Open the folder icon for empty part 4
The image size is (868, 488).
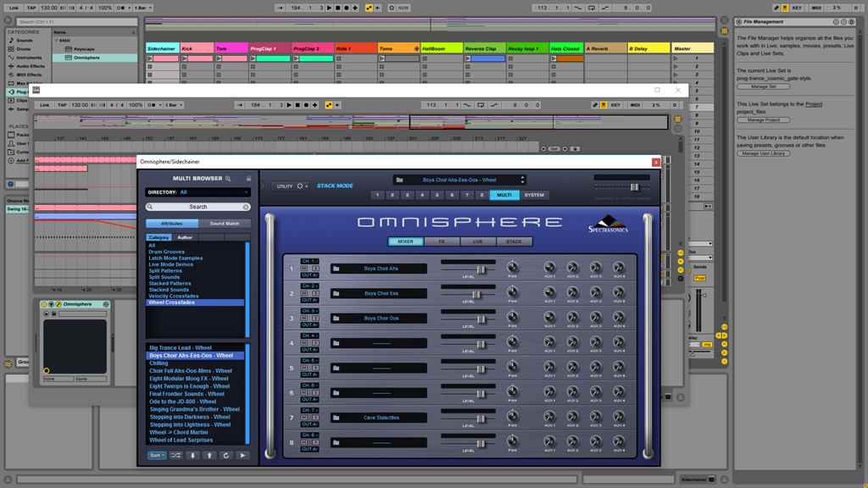pyautogui.click(x=336, y=344)
